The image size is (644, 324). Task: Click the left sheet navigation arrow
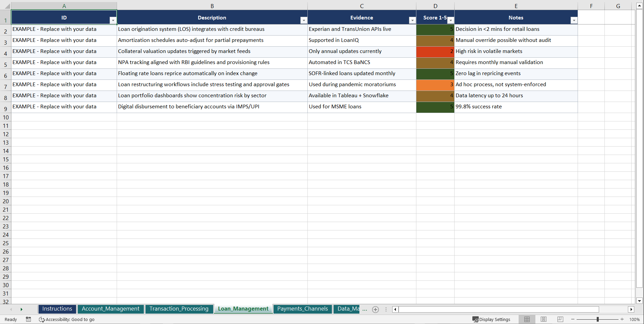tap(11, 309)
